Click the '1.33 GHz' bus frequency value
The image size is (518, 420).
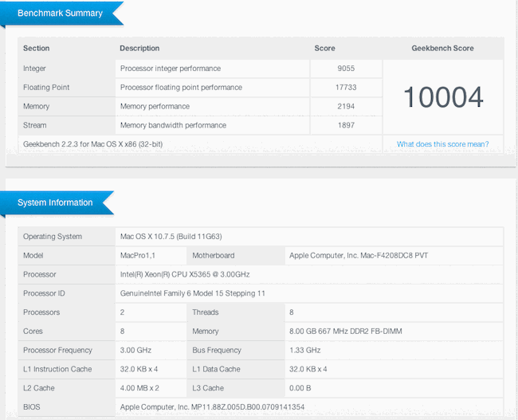coord(305,351)
